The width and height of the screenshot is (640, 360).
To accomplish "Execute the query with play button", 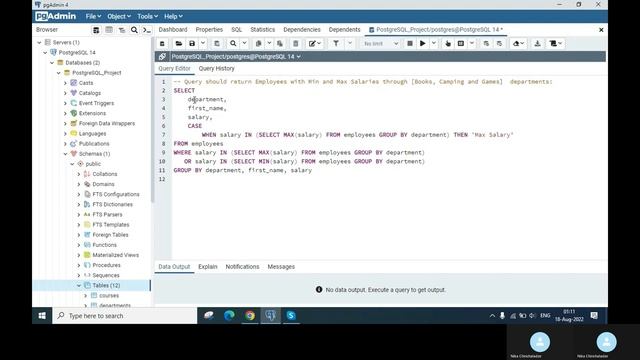I will pos(423,43).
